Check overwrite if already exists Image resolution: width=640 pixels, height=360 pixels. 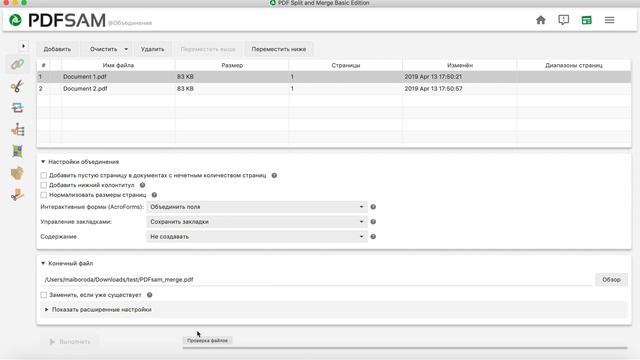tap(44, 295)
